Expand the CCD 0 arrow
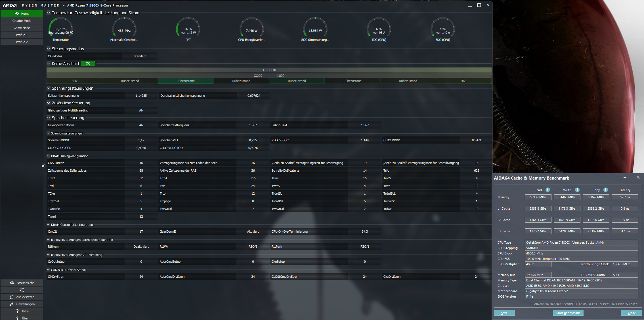The image size is (644, 320). (264, 70)
